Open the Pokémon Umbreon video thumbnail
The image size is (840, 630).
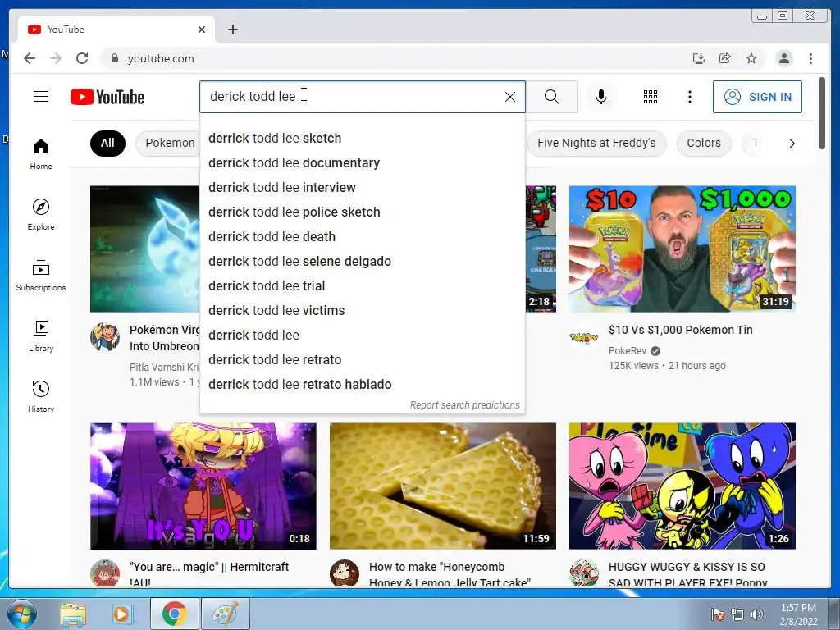144,249
